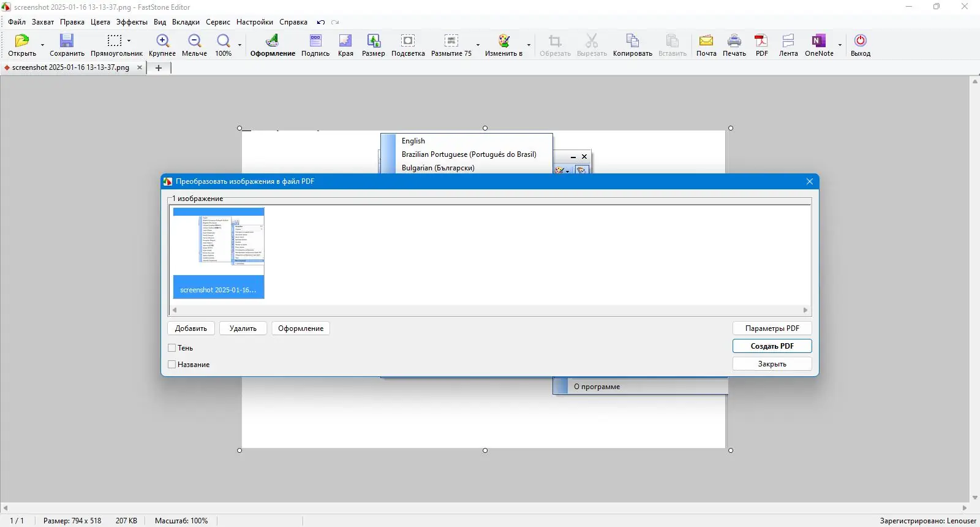This screenshot has height=527, width=980.
Task: Open the Правка menu
Action: click(x=72, y=22)
